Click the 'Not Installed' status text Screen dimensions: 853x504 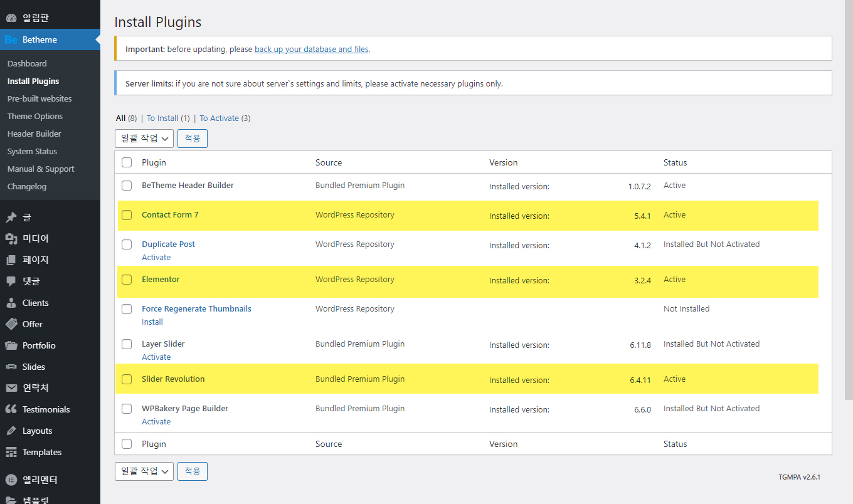click(x=686, y=309)
